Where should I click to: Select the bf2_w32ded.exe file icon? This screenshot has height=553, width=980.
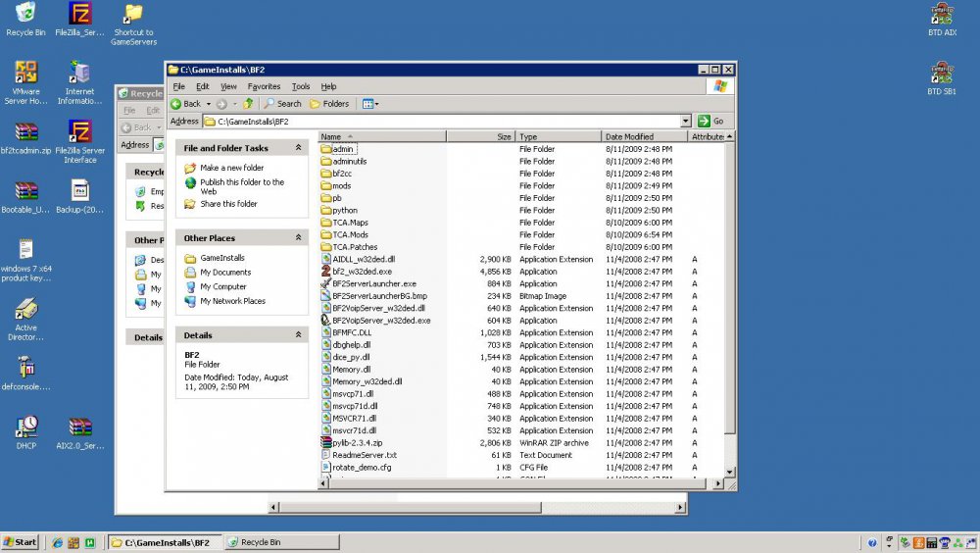point(326,272)
